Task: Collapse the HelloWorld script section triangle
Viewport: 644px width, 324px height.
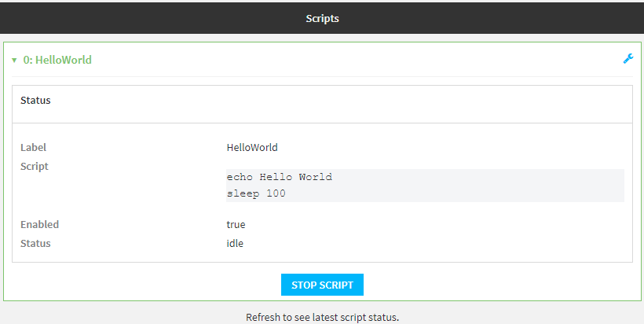Action: (x=14, y=60)
